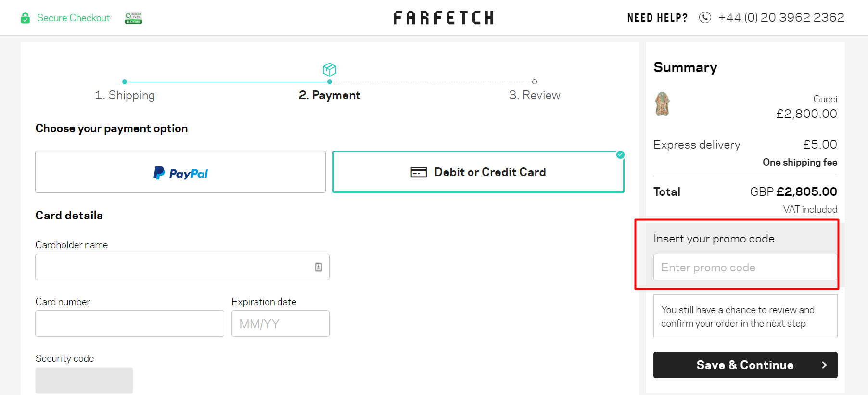The image size is (868, 395).
Task: Click the Gucci product thumbnail in Summary
Action: point(662,104)
